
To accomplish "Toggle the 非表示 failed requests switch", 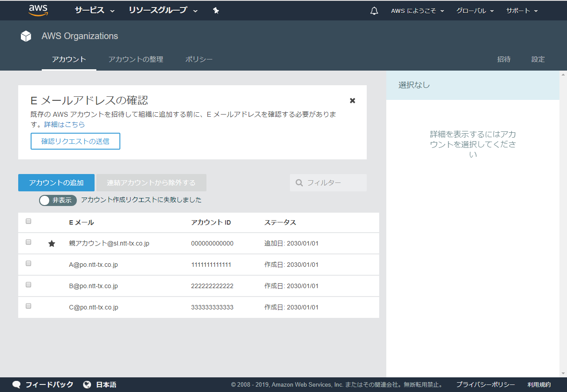I will tap(58, 200).
